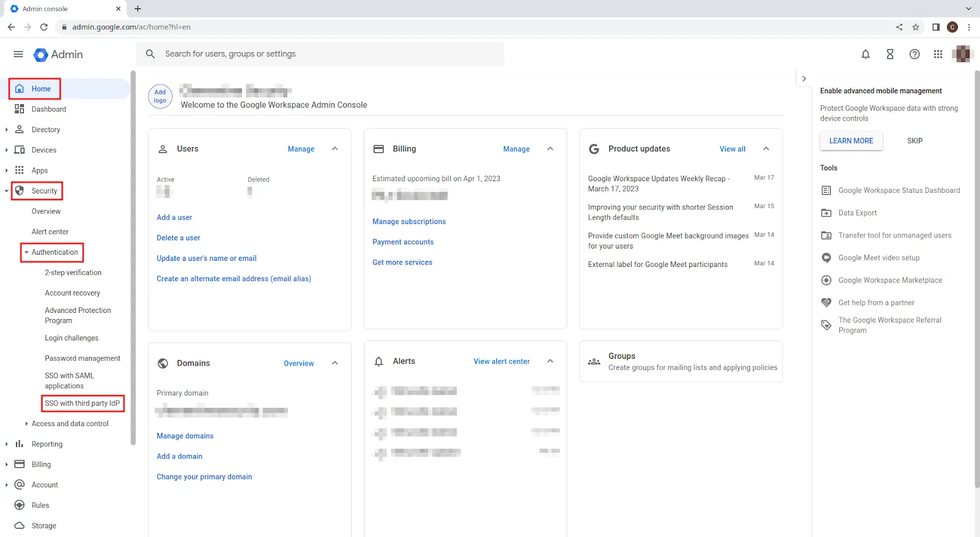Open Alert center in the sidebar

[50, 232]
